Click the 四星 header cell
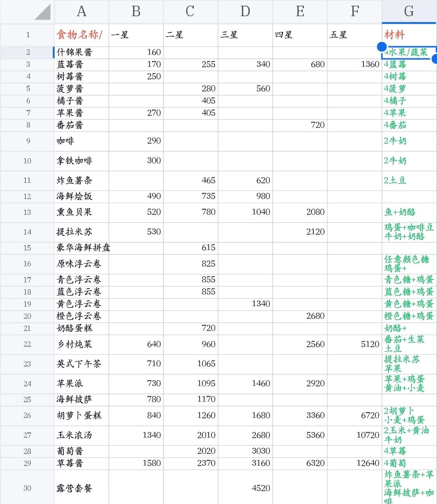Image resolution: width=437 pixels, height=504 pixels. click(300, 35)
